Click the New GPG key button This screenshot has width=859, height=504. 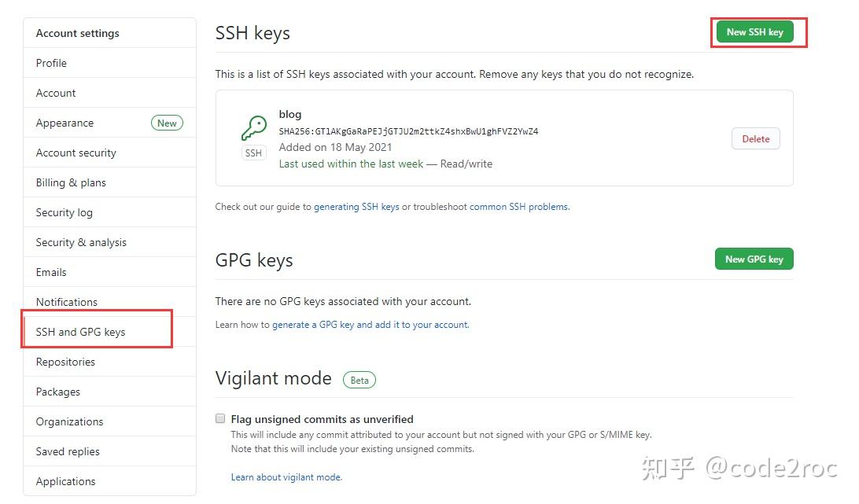[x=754, y=259]
